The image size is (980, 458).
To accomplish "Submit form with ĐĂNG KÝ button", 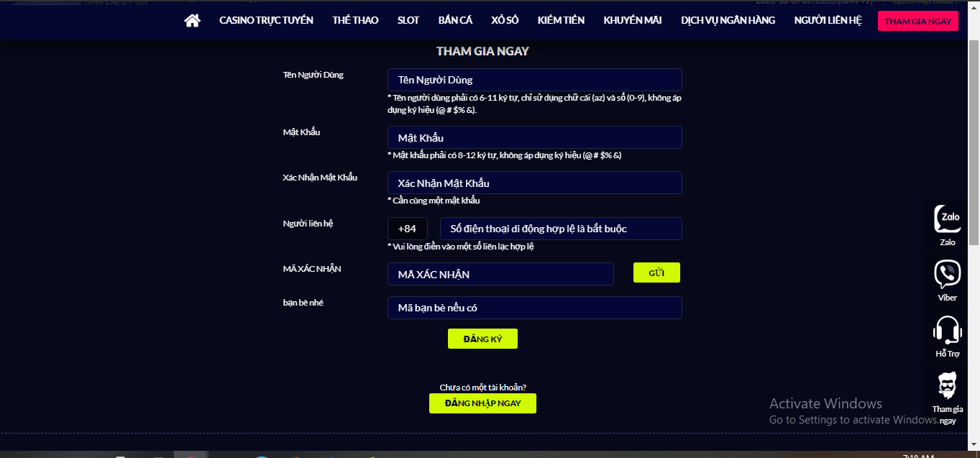I will 482,339.
